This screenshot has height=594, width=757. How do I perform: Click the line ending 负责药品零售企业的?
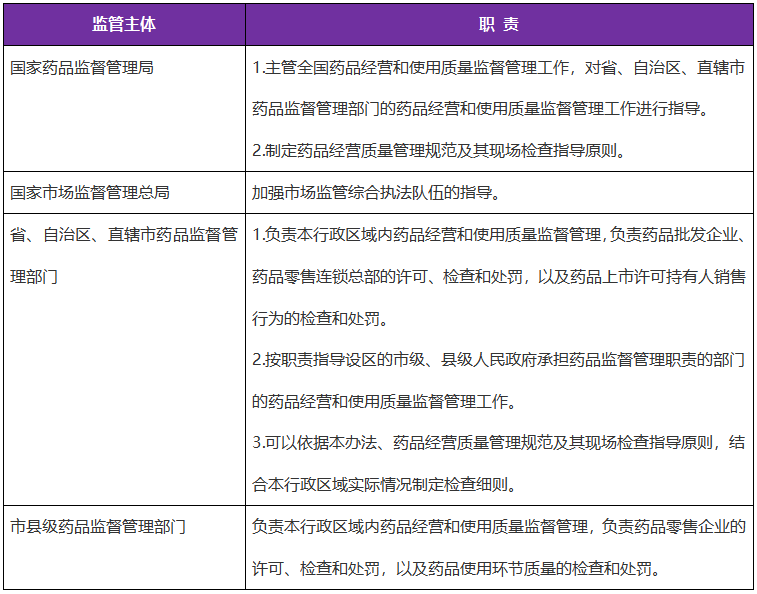[498, 526]
